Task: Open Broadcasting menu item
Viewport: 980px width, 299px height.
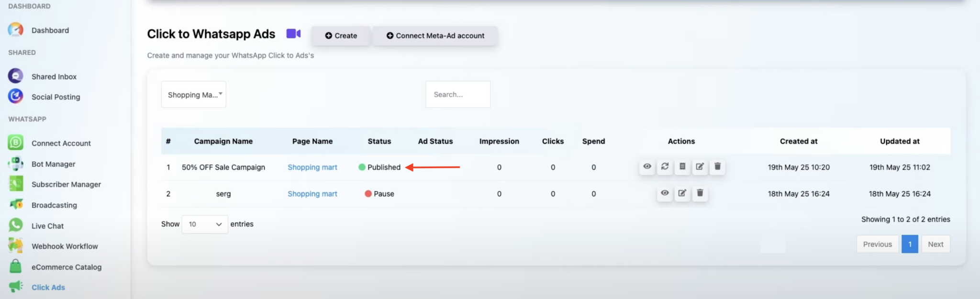Action: pyautogui.click(x=54, y=205)
